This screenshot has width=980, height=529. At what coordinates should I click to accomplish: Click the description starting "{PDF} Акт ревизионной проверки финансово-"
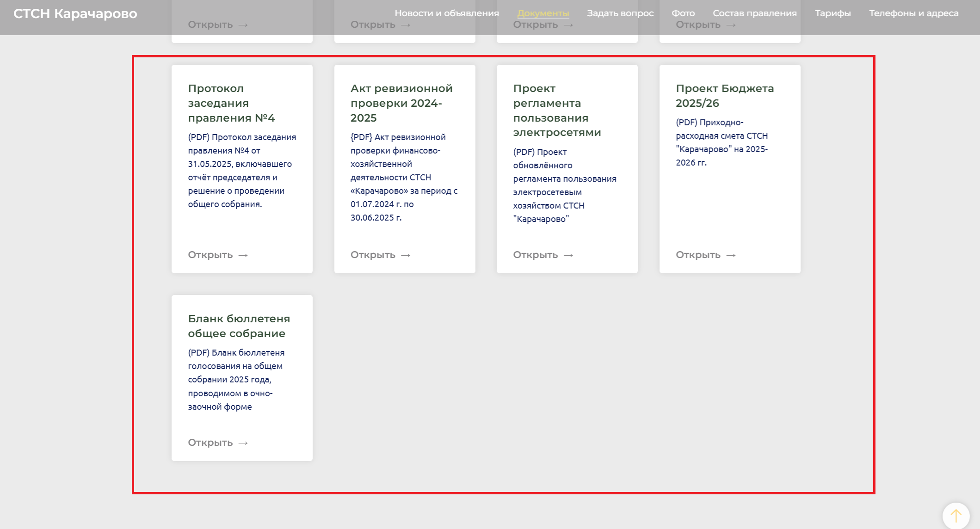click(404, 178)
